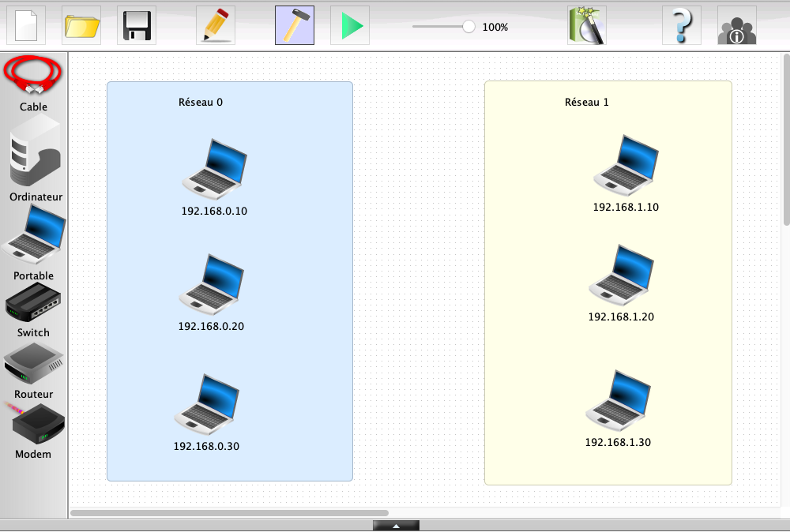Open the software wizard icon

point(586,25)
